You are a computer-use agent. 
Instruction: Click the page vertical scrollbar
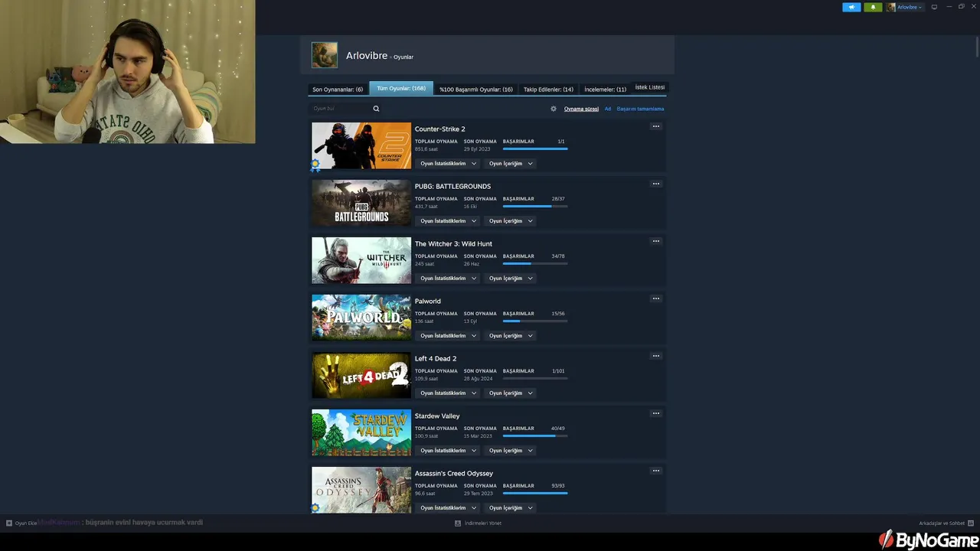[x=977, y=46]
